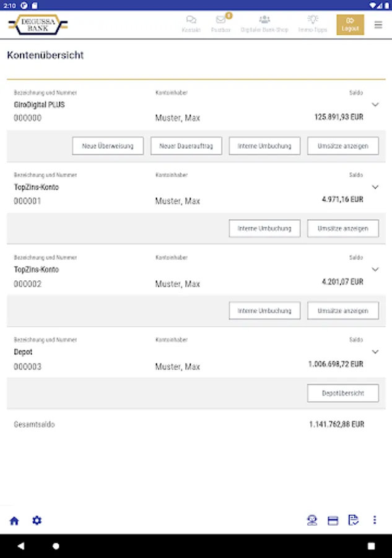Image resolution: width=392 pixels, height=558 pixels.
Task: Click Neuer Dauerauftrag button
Action: click(x=186, y=146)
